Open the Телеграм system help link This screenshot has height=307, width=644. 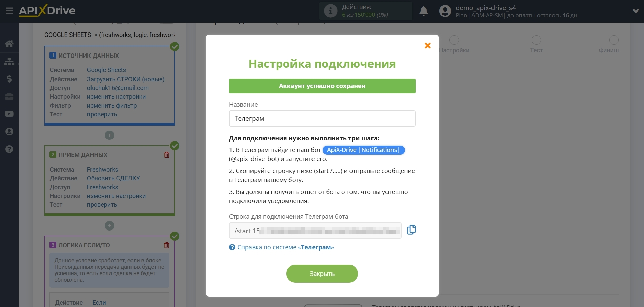pyautogui.click(x=285, y=247)
